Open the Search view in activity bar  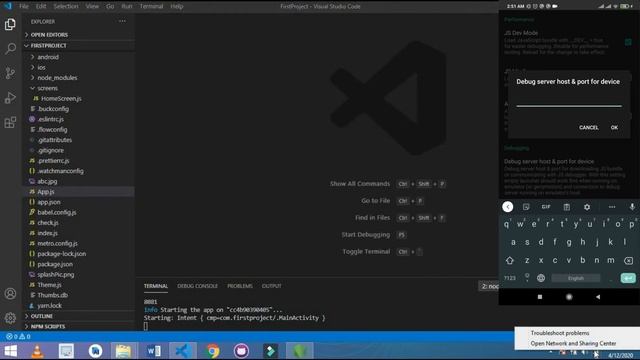point(10,49)
